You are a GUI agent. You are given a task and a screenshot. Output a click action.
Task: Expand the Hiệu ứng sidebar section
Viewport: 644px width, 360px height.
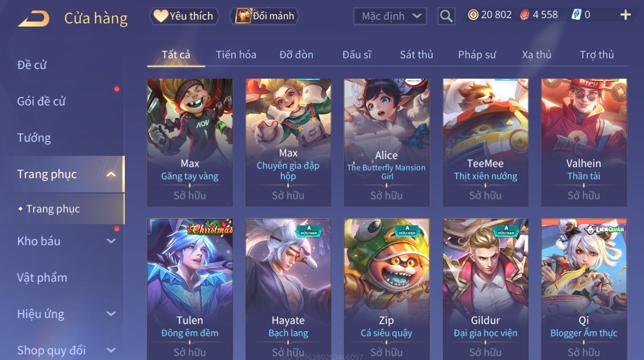[x=111, y=314]
